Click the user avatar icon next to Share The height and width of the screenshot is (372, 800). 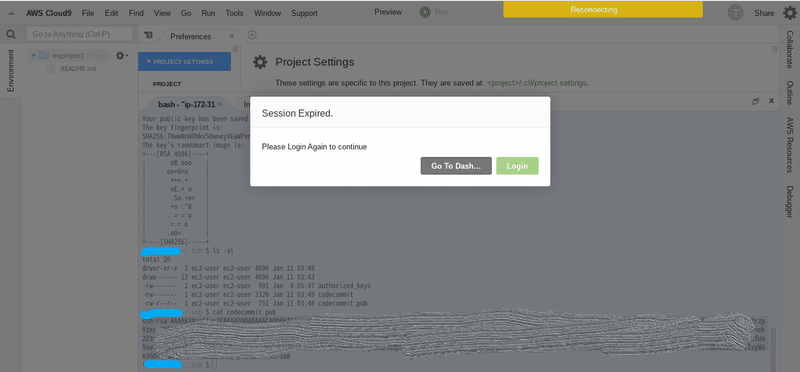pos(735,13)
